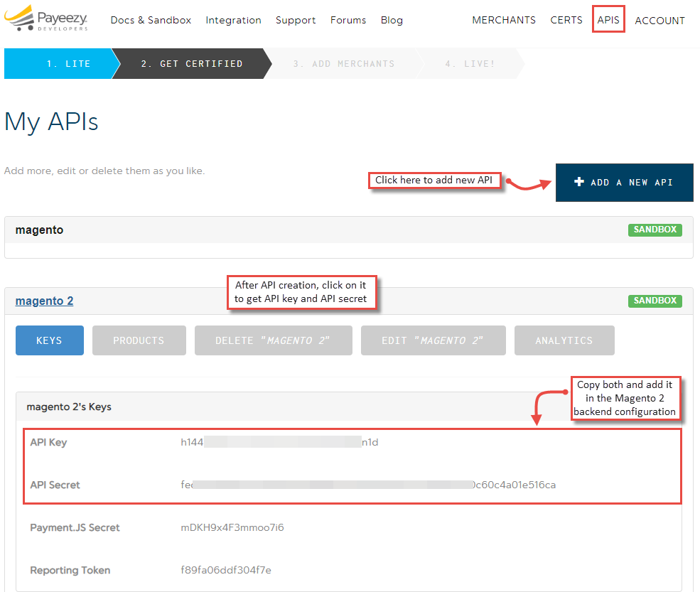This screenshot has height=592, width=700.
Task: Open the Forums link
Action: pyautogui.click(x=348, y=20)
